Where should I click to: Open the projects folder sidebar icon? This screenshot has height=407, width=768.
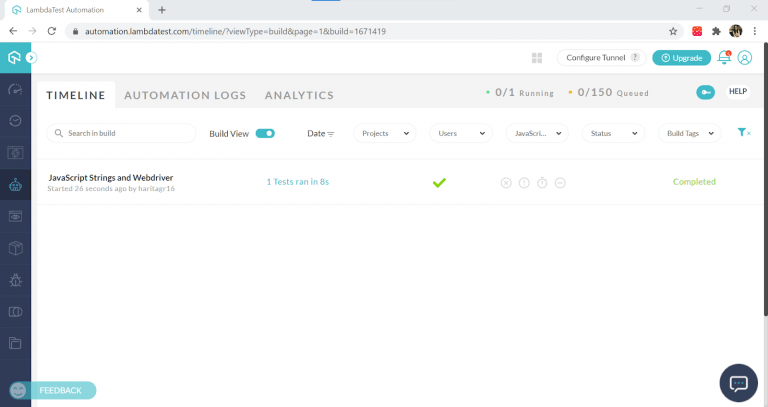[15, 343]
